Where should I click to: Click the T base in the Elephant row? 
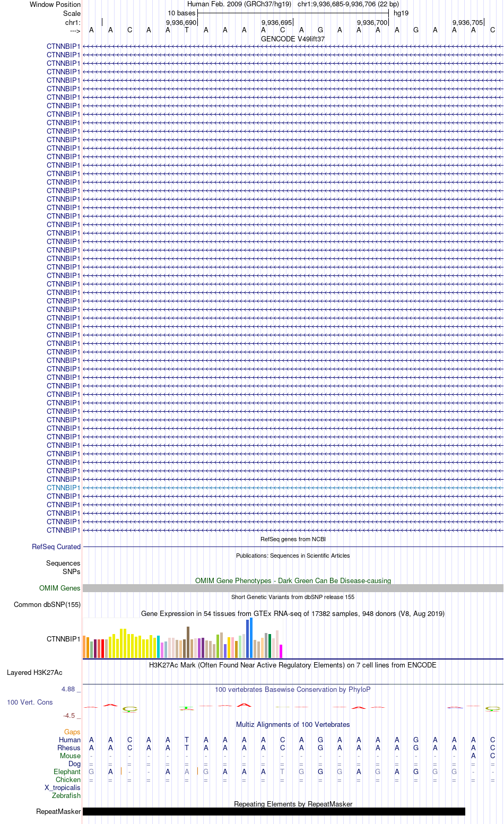282,771
